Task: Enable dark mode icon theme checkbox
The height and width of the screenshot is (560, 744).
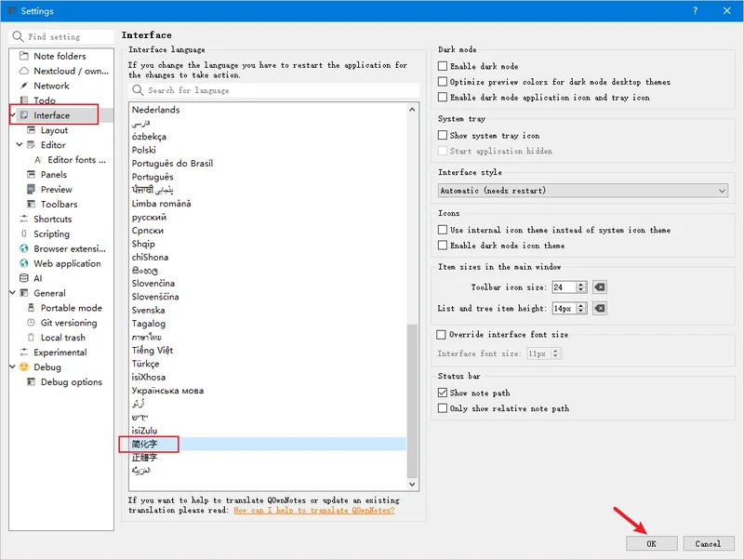Action: pos(443,246)
